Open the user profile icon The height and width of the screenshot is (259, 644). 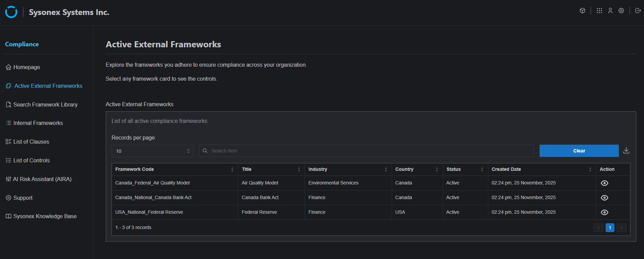click(610, 11)
